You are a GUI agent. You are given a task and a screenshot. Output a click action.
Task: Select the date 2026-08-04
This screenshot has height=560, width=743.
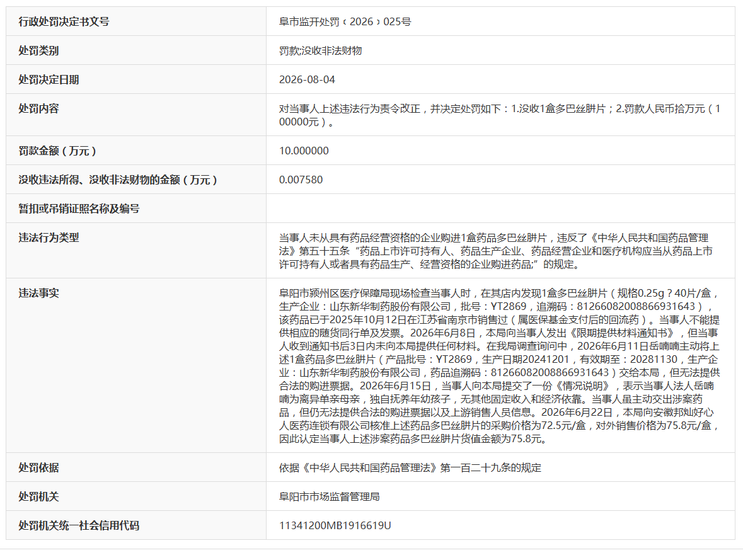click(307, 79)
